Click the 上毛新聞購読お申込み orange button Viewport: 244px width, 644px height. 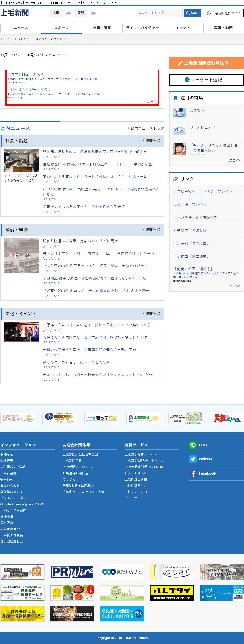206,63
